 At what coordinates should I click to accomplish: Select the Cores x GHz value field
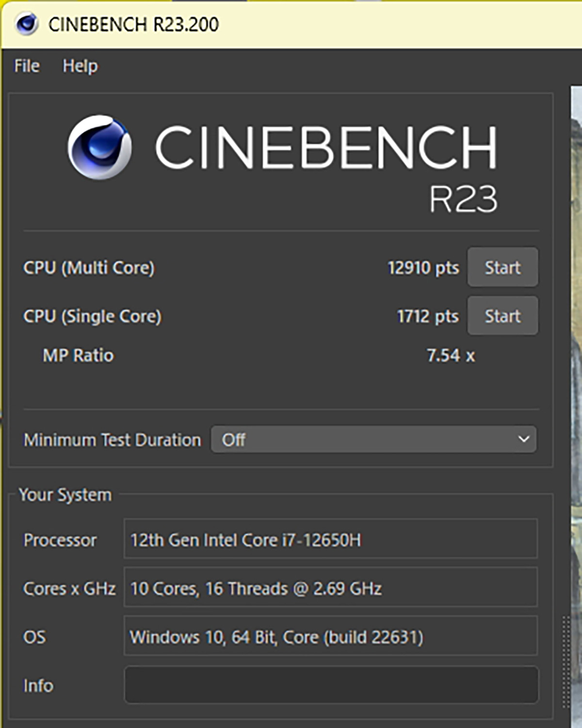(x=330, y=588)
